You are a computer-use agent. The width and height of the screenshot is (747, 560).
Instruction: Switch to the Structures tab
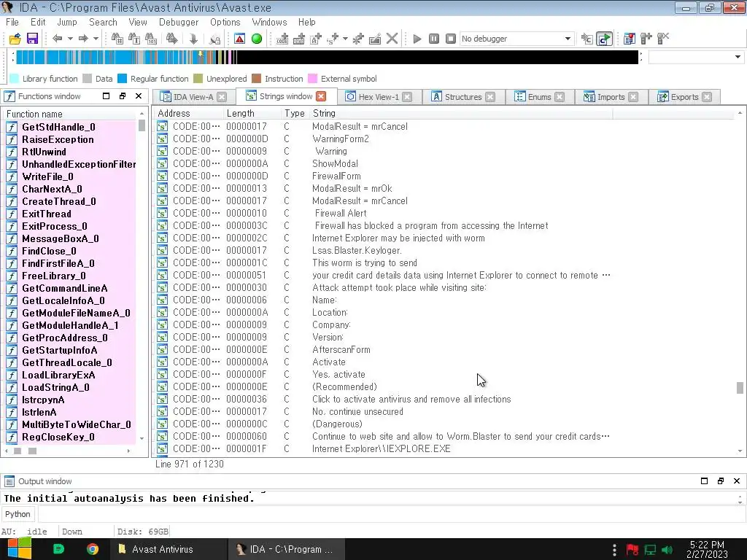click(x=463, y=97)
